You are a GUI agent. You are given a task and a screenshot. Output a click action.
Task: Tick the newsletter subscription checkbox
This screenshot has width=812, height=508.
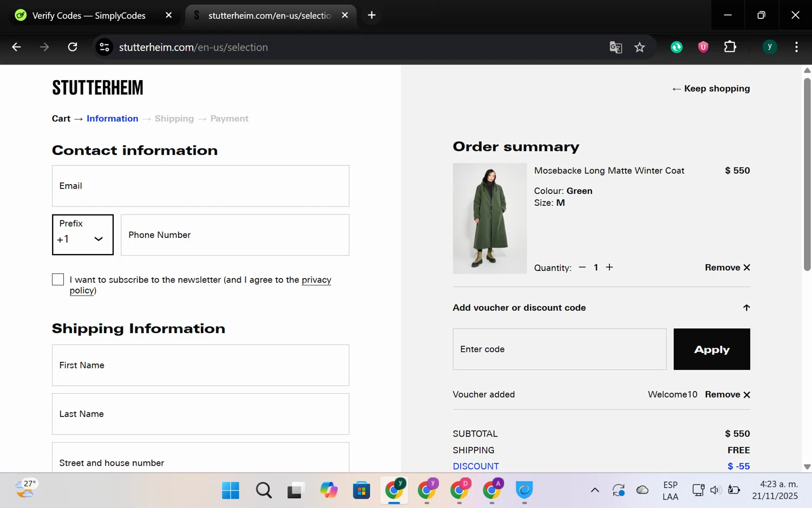[x=58, y=279]
